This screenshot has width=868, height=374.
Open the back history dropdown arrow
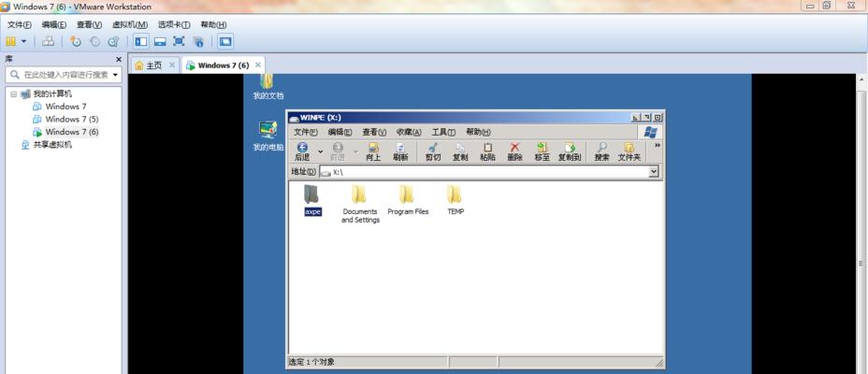click(320, 151)
